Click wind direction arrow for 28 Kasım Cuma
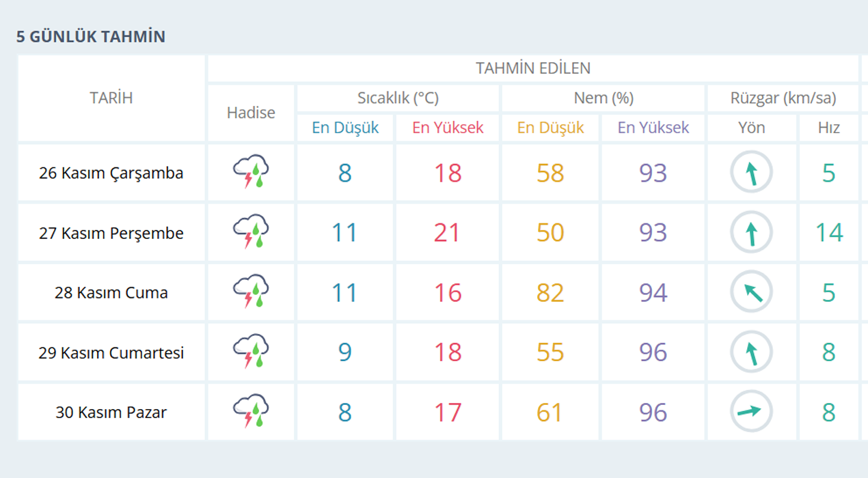This screenshot has height=478, width=868. pyautogui.click(x=751, y=292)
